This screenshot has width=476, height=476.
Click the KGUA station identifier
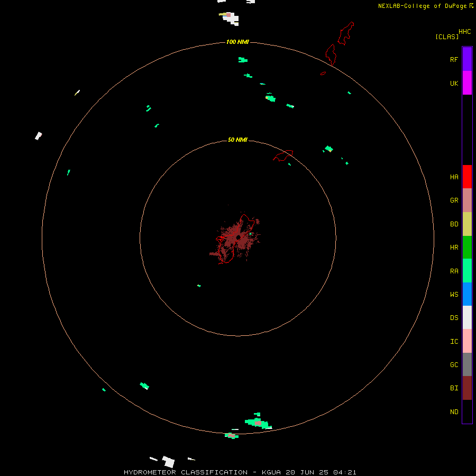(x=272, y=472)
